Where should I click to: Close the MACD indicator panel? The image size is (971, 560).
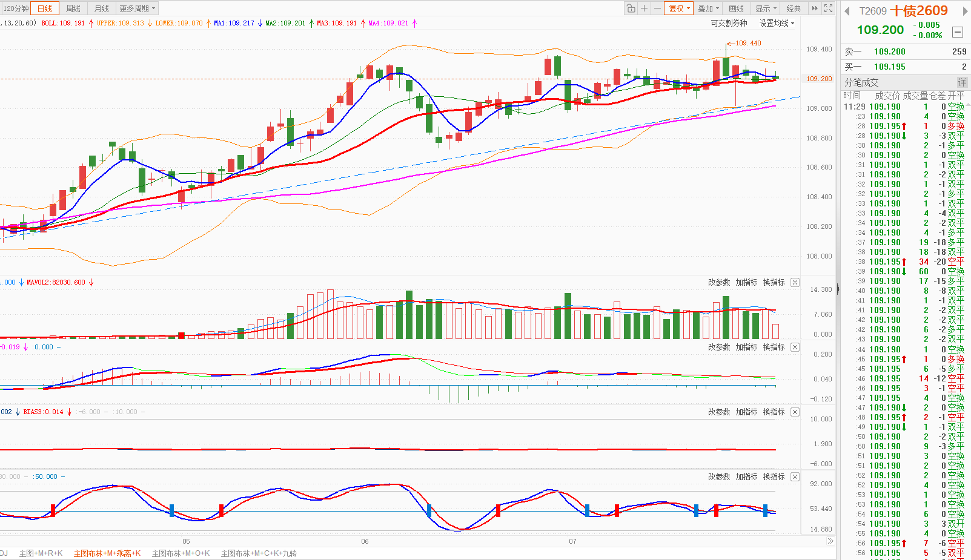(x=795, y=348)
